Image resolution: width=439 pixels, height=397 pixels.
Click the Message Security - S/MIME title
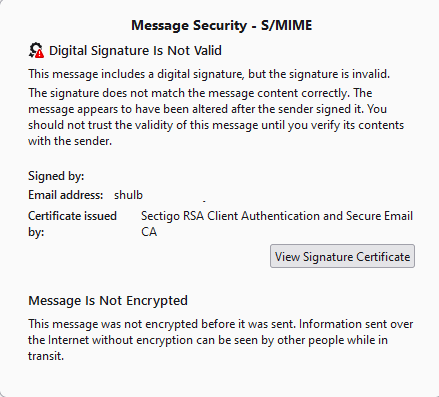click(221, 25)
